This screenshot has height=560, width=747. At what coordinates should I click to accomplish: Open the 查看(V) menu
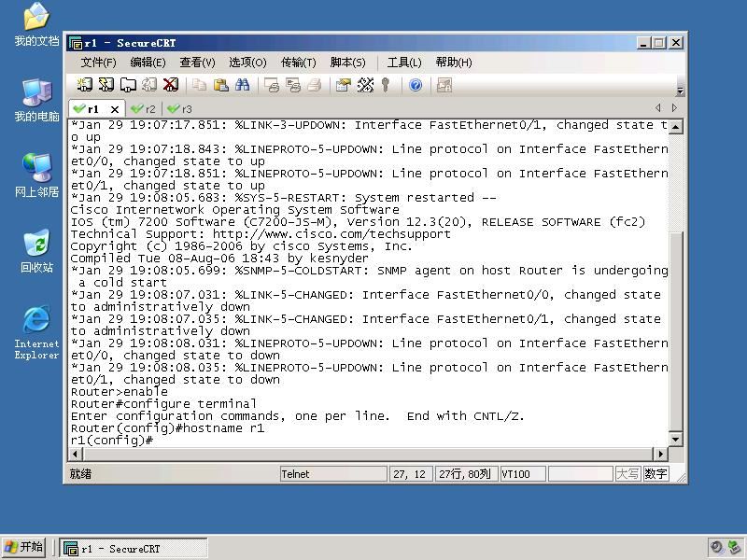click(x=197, y=63)
